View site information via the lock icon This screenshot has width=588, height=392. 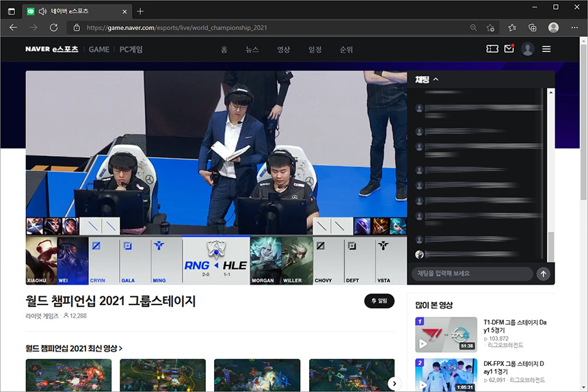[77, 27]
